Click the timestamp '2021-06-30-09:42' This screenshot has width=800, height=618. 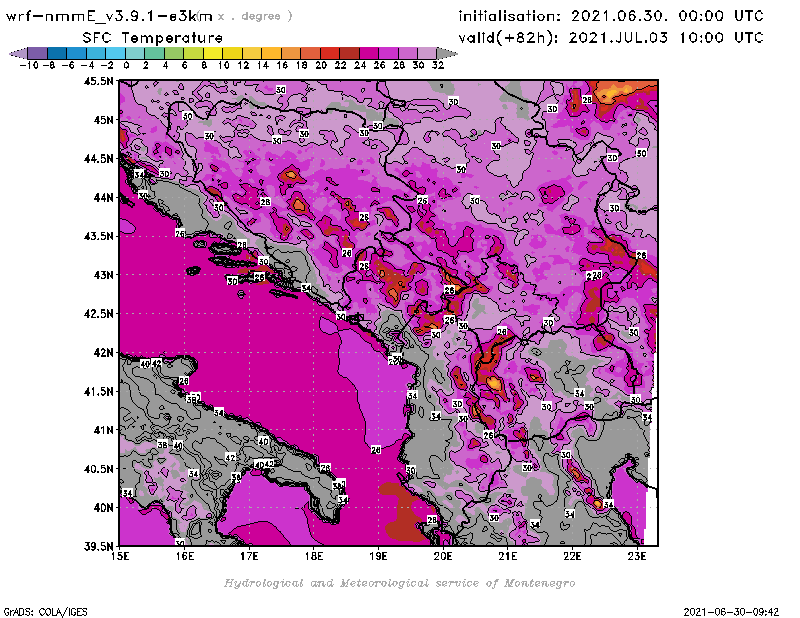pyautogui.click(x=731, y=612)
